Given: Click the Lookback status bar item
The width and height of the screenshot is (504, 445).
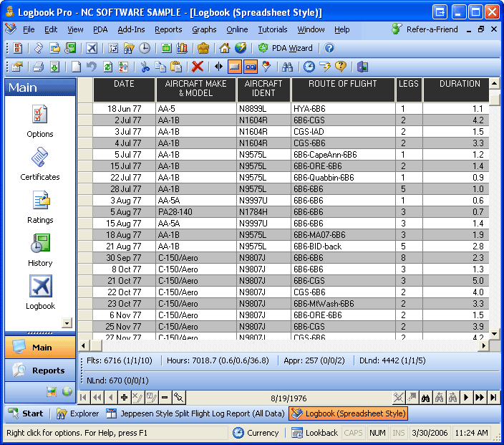Looking at the screenshot, I should (x=314, y=433).
